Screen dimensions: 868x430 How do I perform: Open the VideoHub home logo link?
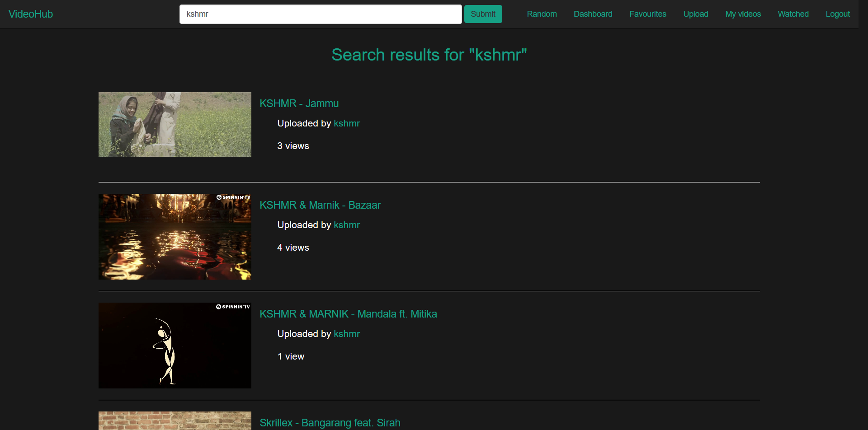pos(30,14)
